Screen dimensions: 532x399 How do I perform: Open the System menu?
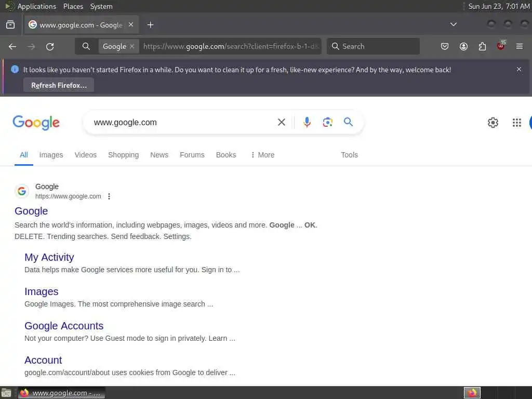pos(101,6)
